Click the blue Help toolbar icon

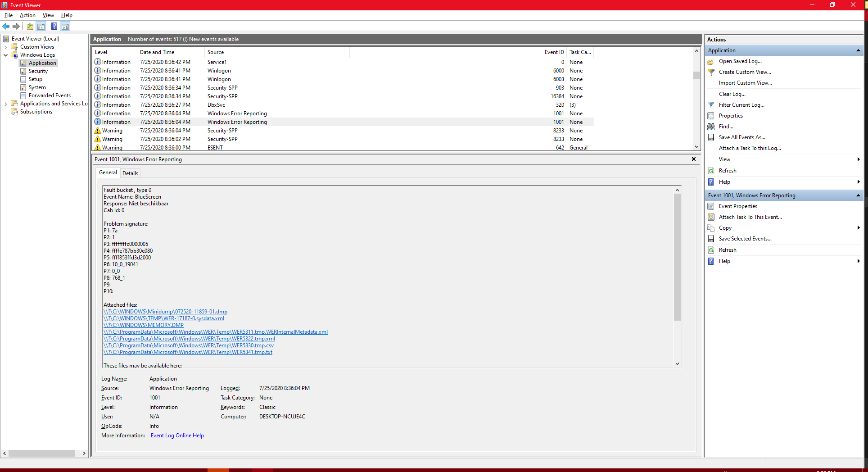(54, 26)
